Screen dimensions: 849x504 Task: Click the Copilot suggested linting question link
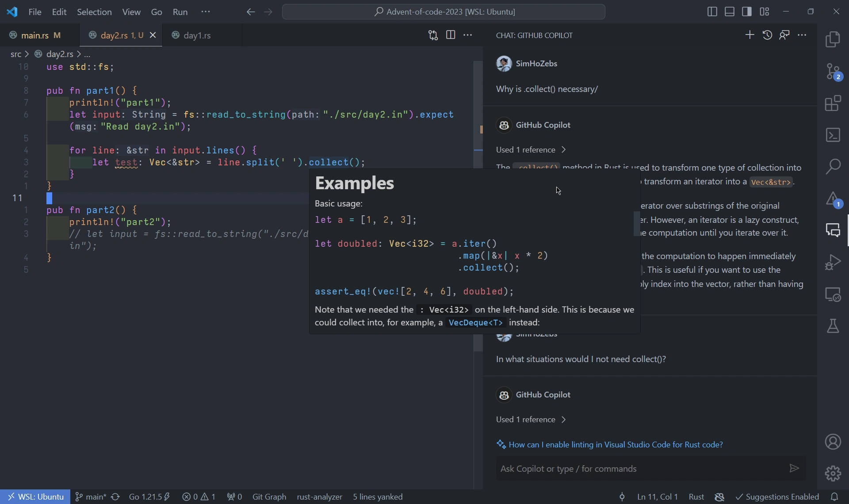[x=616, y=445]
